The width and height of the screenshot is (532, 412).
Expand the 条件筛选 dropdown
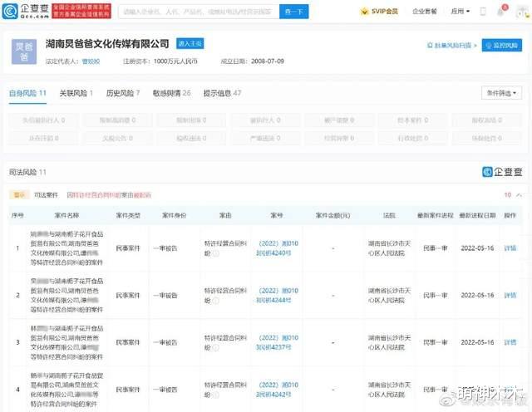(x=501, y=93)
